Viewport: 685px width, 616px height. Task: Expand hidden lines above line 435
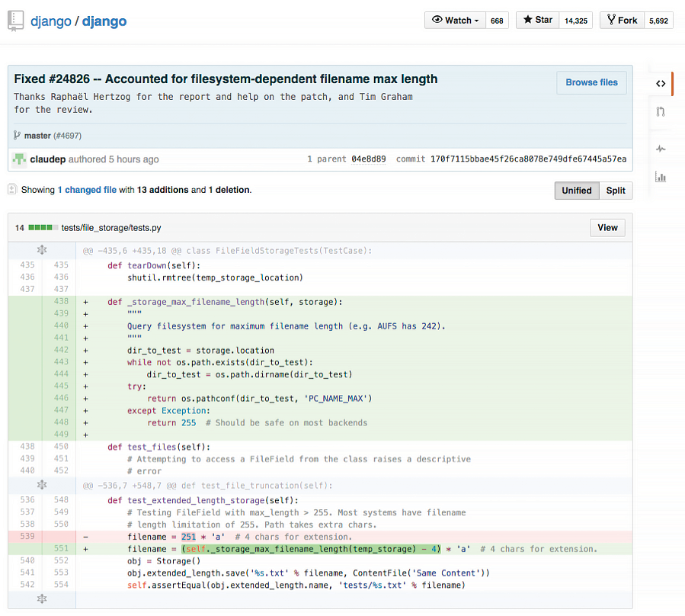click(42, 250)
